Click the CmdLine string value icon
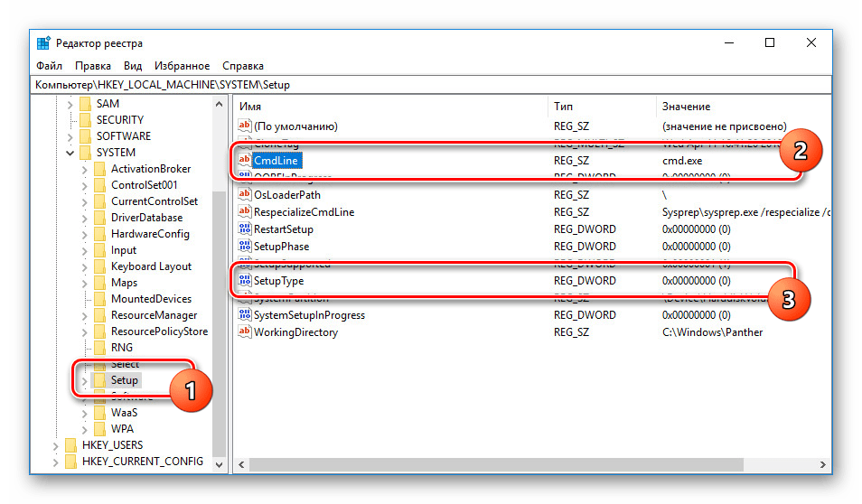Screen dimensions: 862x504 (x=244, y=160)
